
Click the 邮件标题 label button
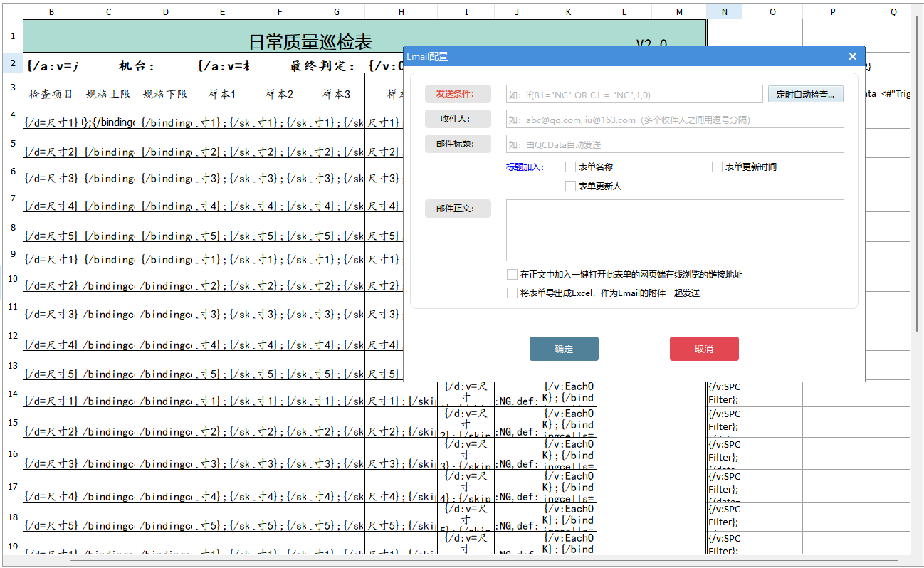458,143
